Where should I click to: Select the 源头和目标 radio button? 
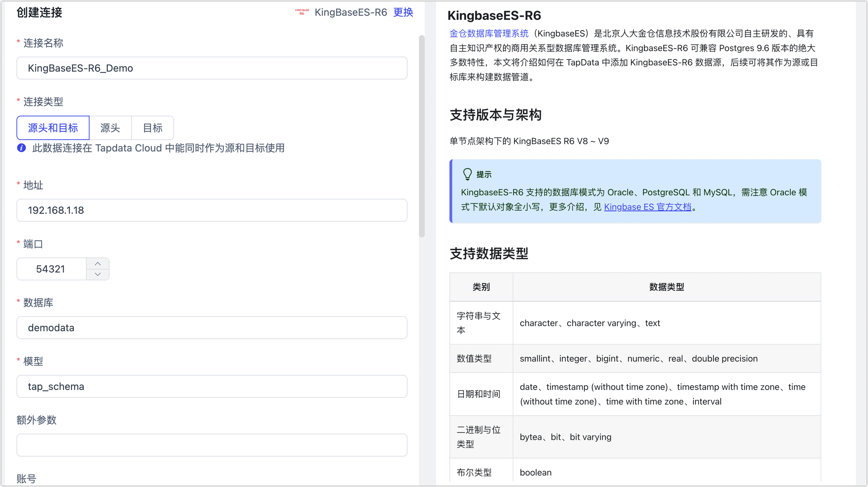pyautogui.click(x=54, y=127)
